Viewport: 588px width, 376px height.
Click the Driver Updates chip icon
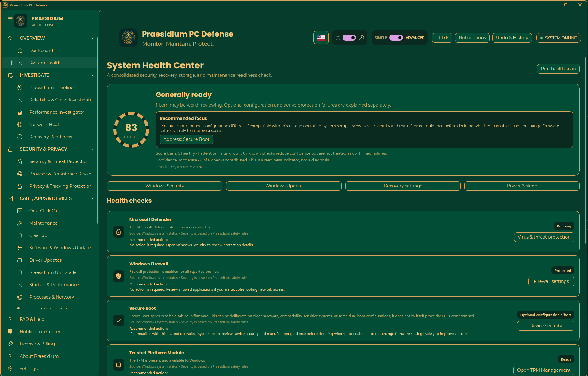point(20,260)
